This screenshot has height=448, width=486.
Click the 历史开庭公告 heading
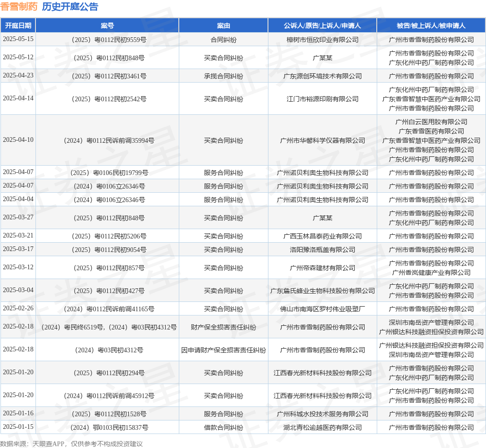pos(70,7)
